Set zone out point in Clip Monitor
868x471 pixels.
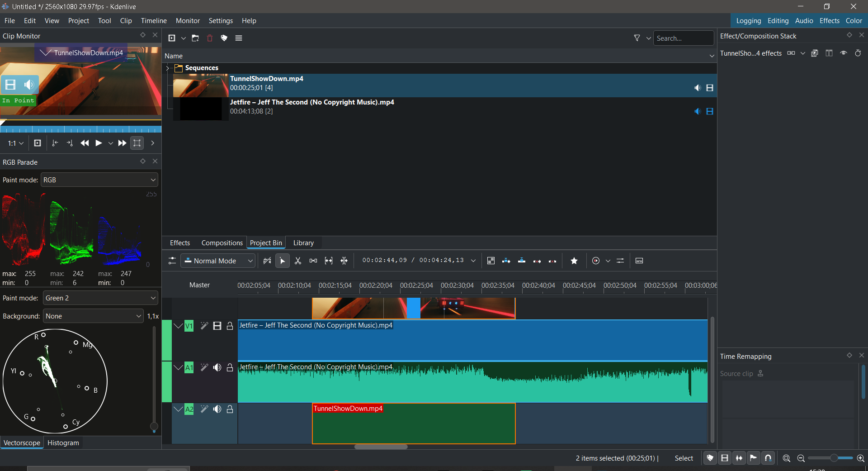[x=70, y=143]
